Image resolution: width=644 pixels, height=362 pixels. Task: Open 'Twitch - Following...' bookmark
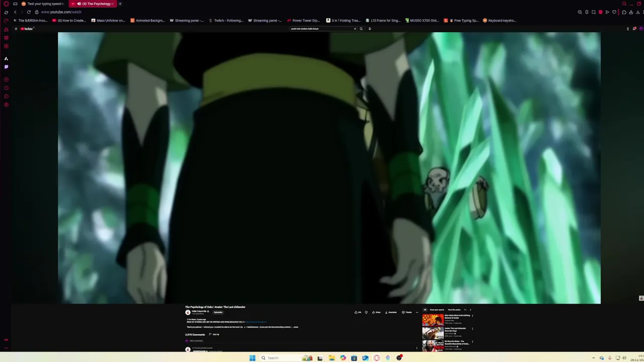click(226, 21)
